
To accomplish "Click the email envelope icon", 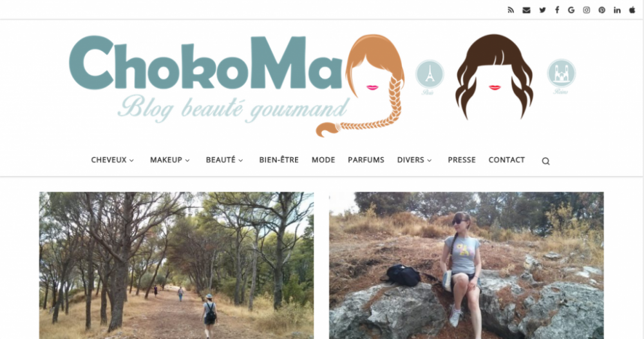I will (x=526, y=10).
